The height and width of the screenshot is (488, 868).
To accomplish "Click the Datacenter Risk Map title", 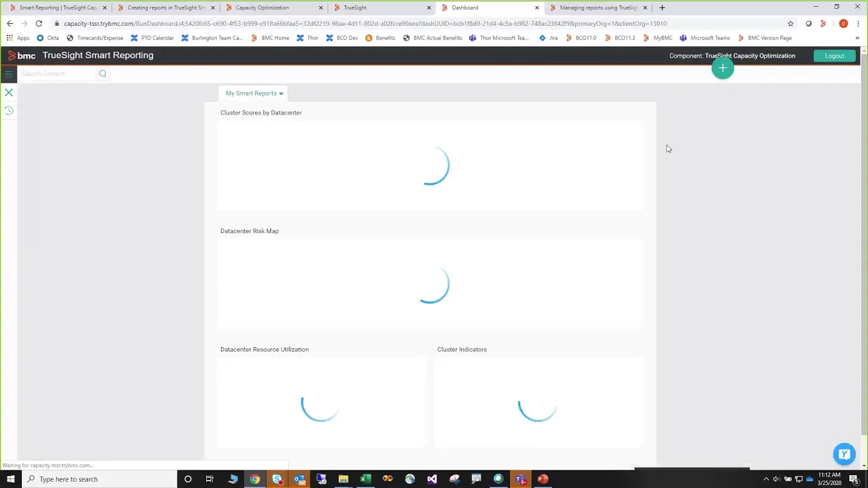I will [250, 231].
